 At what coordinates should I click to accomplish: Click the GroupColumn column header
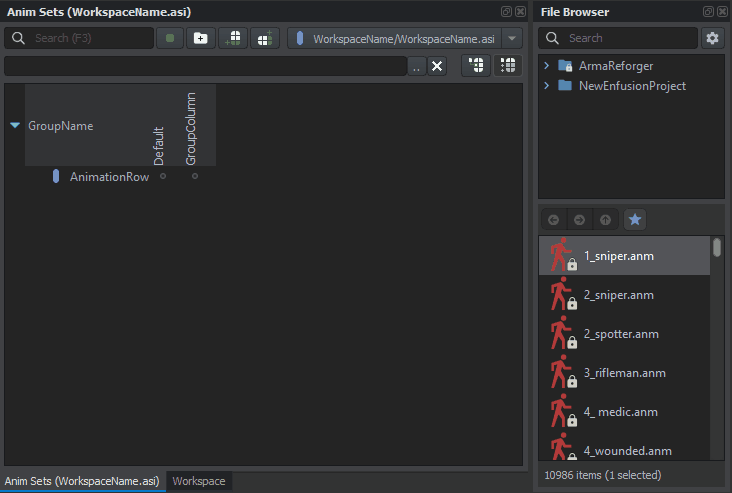click(x=190, y=128)
